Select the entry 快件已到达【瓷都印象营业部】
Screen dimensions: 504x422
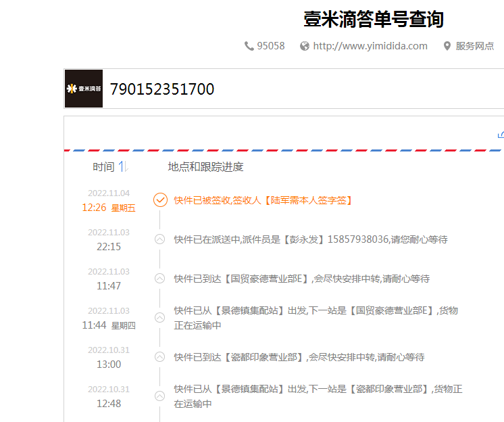299,357
